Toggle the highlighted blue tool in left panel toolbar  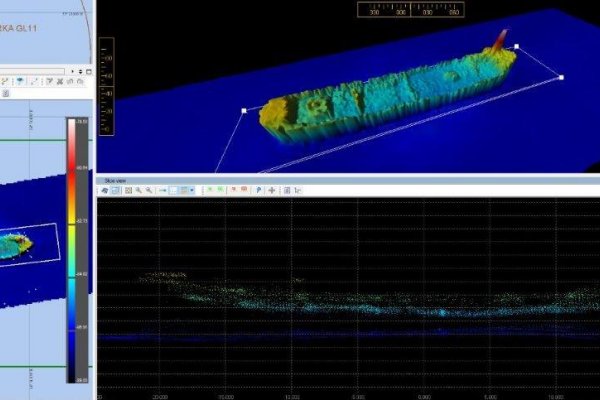tap(20, 81)
